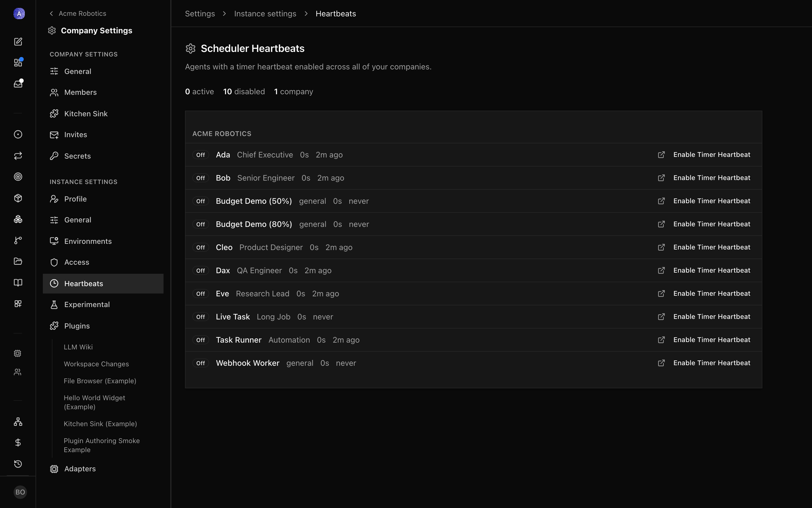This screenshot has width=812, height=508.
Task: Open the Plugins settings page
Action: tap(103, 326)
